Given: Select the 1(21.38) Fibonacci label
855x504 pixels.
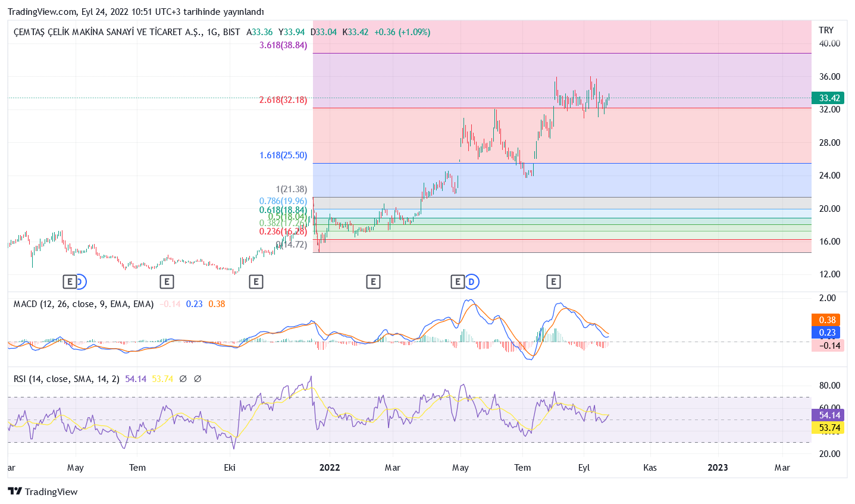Looking at the screenshot, I should click(x=292, y=189).
